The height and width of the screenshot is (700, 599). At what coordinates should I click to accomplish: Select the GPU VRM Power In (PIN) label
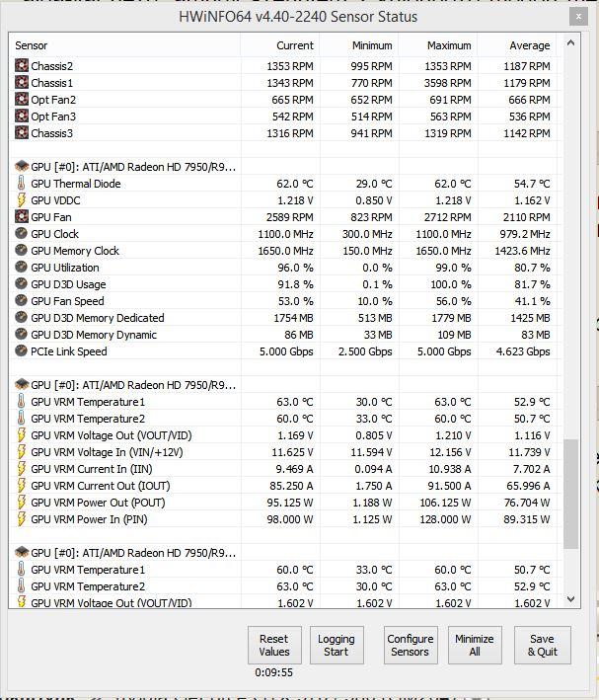pos(89,519)
